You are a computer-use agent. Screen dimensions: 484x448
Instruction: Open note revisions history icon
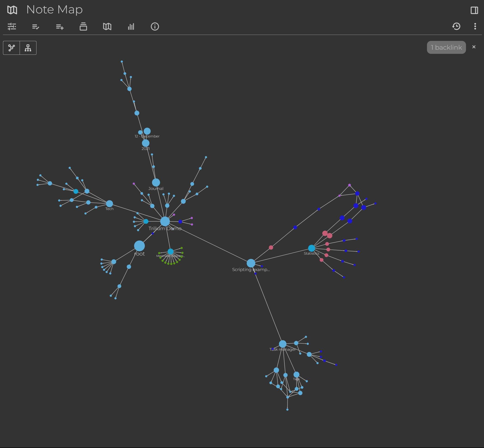(456, 26)
